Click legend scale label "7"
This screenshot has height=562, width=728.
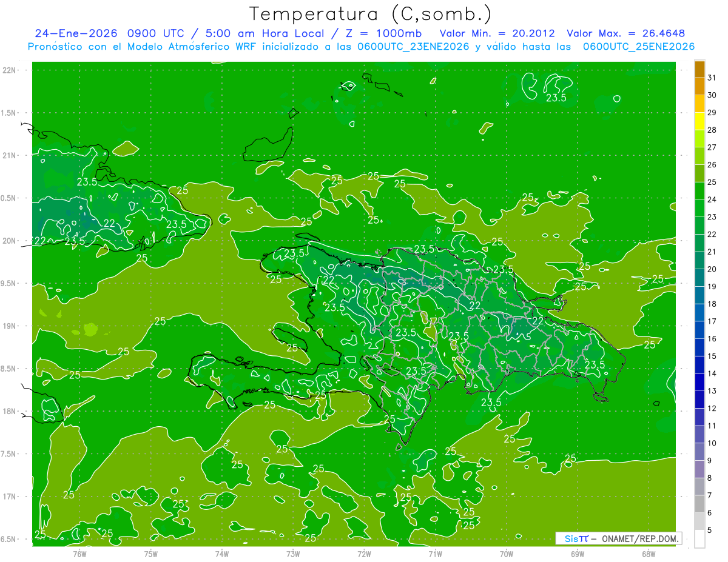pyautogui.click(x=710, y=495)
